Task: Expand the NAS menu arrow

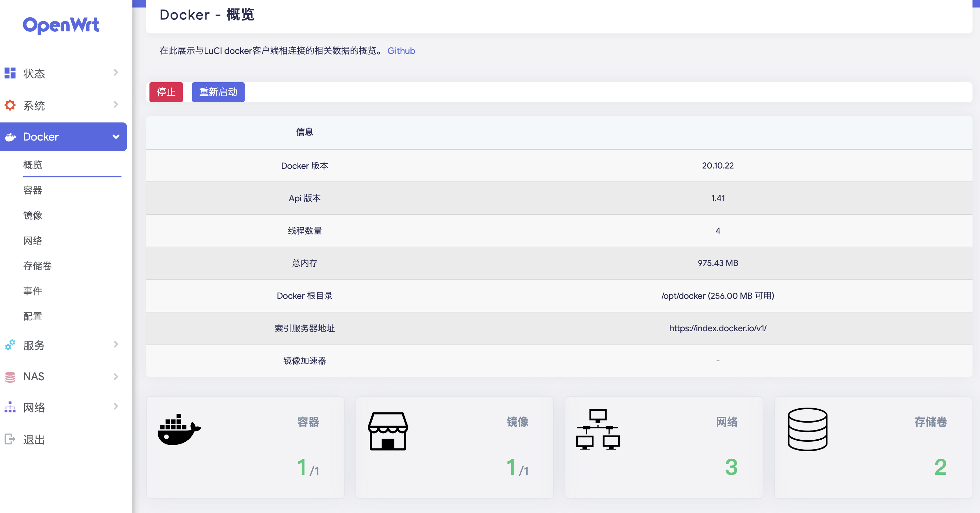Action: click(x=116, y=377)
